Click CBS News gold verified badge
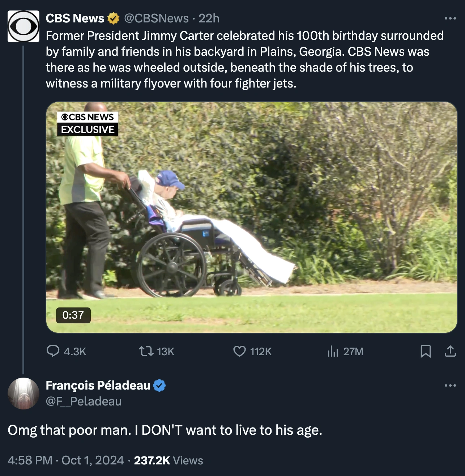Image resolution: width=465 pixels, height=476 pixels. coord(114,18)
